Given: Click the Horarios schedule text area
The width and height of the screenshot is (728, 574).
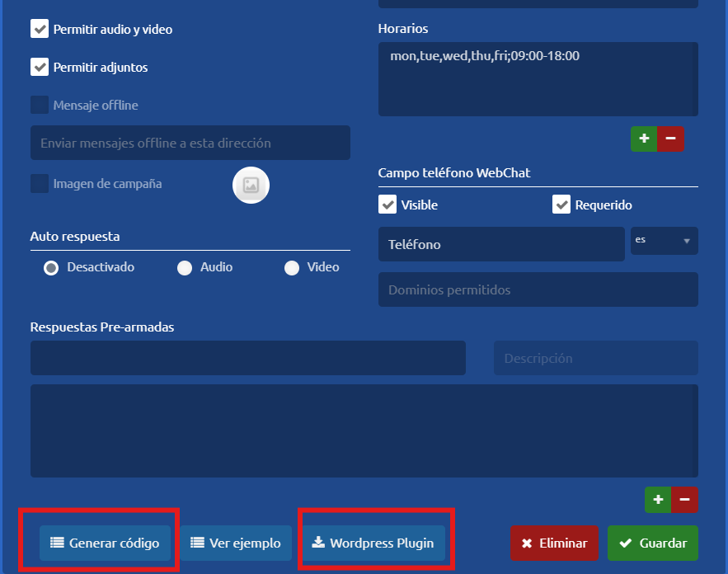Looking at the screenshot, I should pyautogui.click(x=538, y=79).
